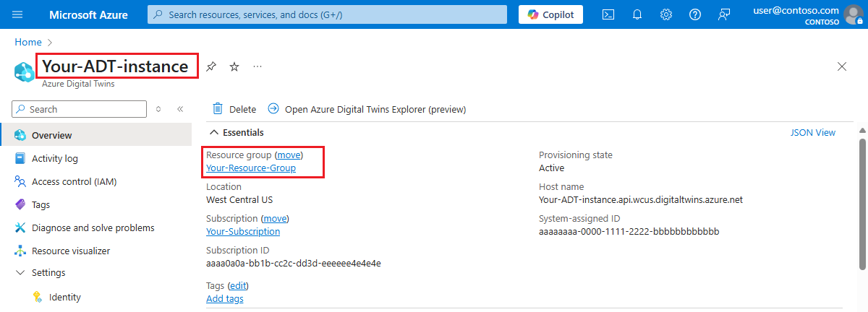
Task: Open the more options ellipsis
Action: (258, 66)
